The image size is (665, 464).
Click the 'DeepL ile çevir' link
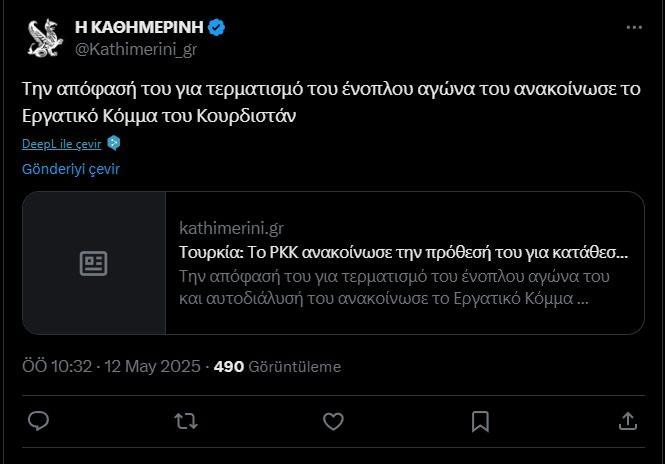(x=61, y=144)
